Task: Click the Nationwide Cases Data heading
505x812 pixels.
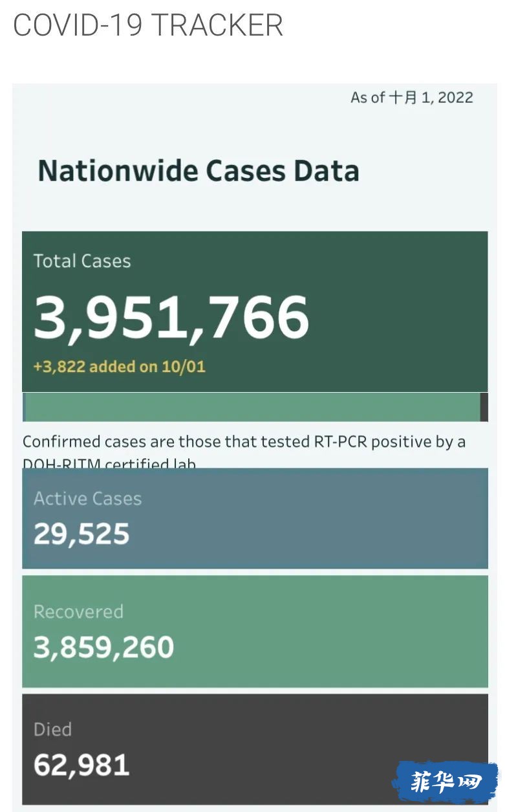Action: (x=199, y=171)
